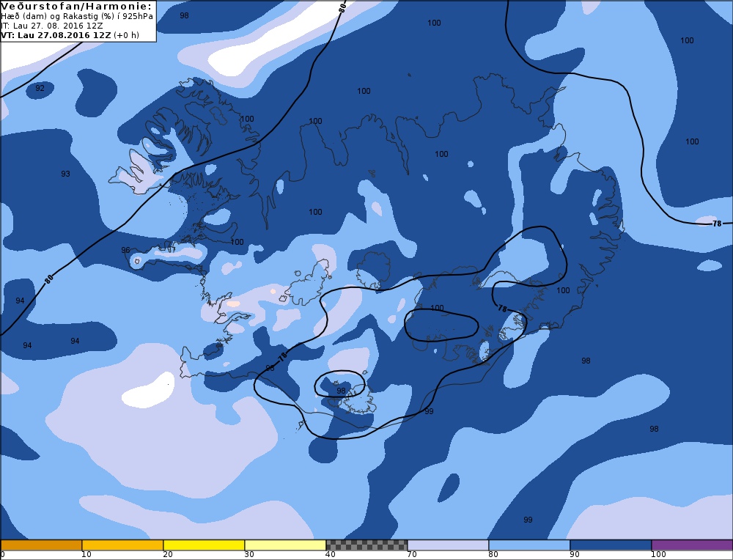Click legend tick label '20'

pos(167,555)
